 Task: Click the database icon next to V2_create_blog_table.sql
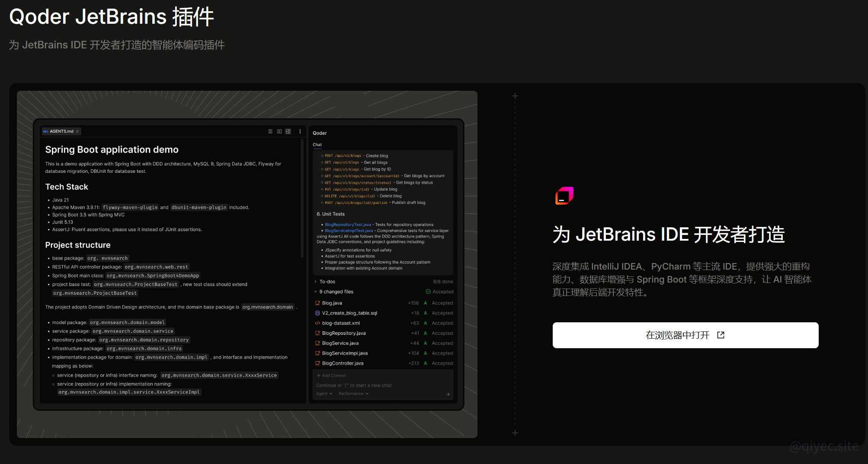(318, 313)
